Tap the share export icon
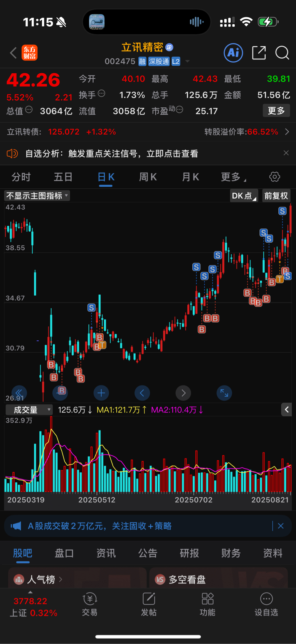Viewport: 296px width, 644px height. (259, 52)
